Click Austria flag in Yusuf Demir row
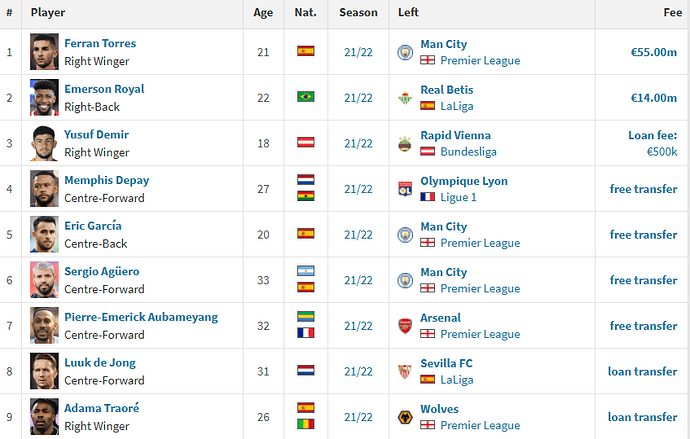This screenshot has height=439, width=690. [305, 143]
